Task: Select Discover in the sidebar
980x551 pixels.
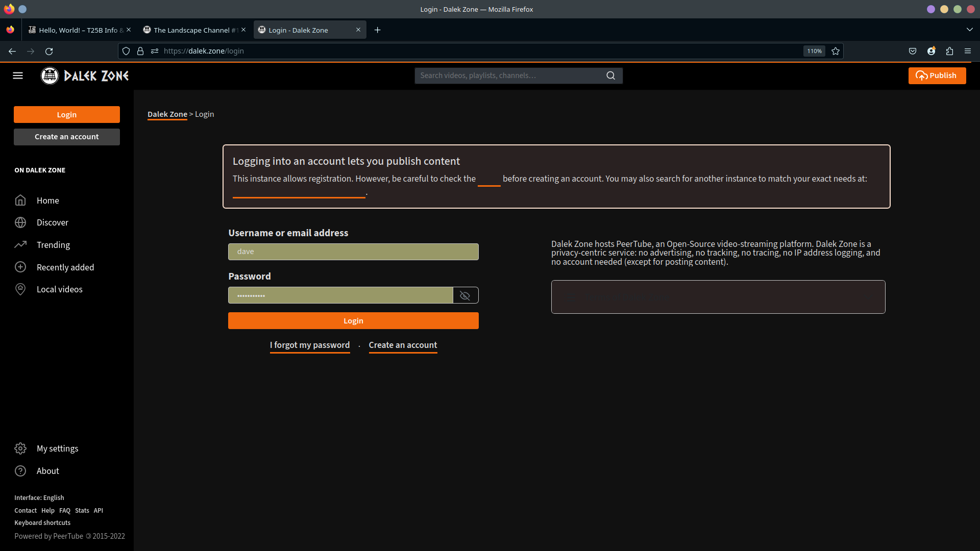Action: [53, 222]
